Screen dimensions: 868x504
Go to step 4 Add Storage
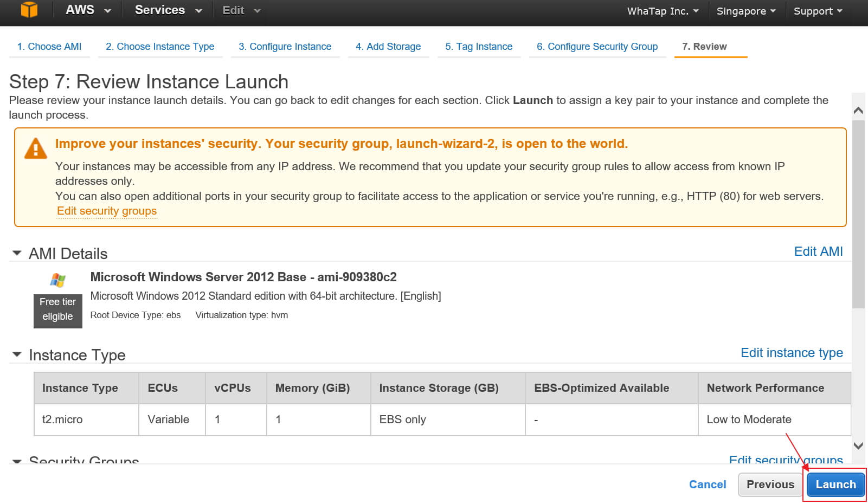click(388, 47)
